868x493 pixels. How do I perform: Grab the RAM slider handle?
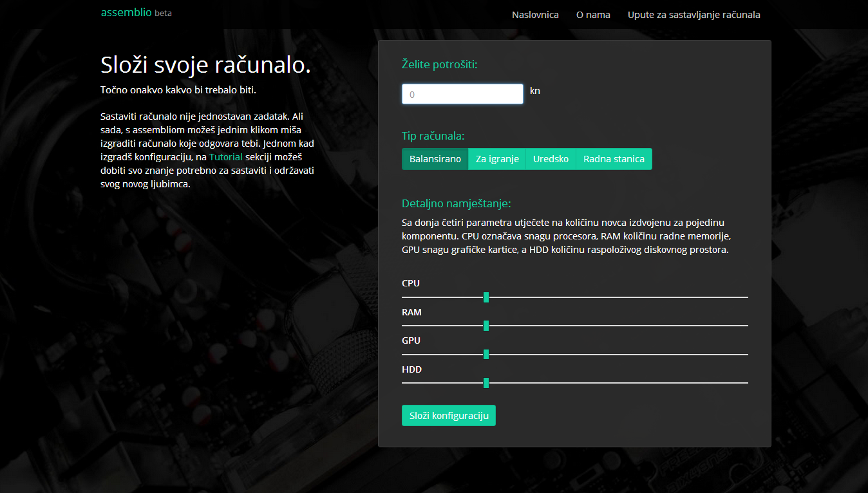click(x=486, y=326)
